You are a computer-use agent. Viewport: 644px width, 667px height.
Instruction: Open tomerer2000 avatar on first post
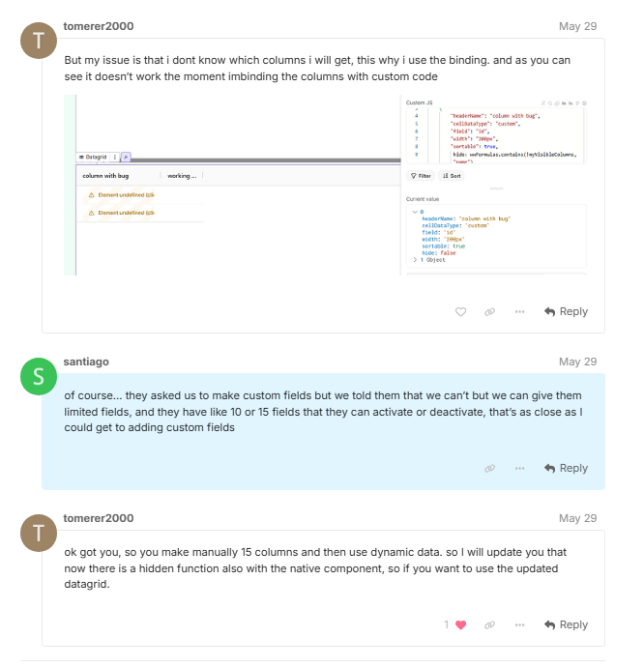pos(39,41)
